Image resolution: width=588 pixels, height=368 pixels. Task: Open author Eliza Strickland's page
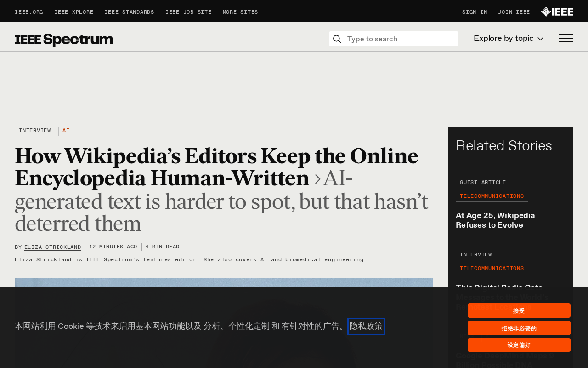52,247
